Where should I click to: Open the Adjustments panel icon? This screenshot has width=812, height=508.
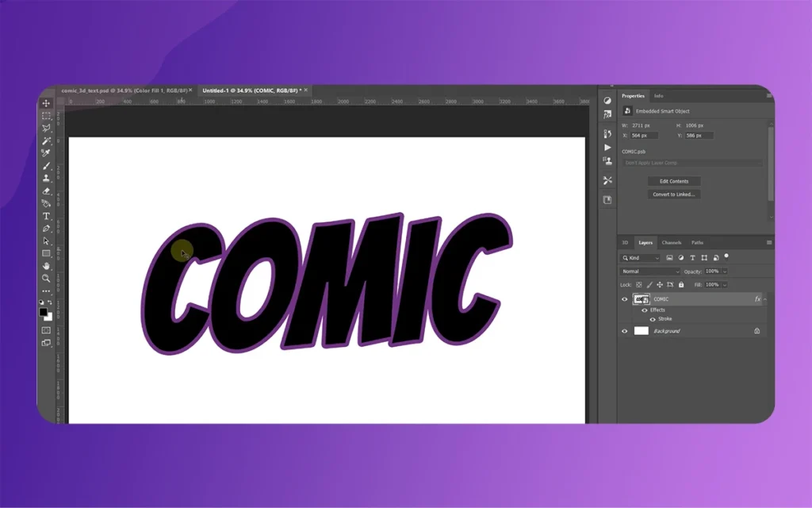click(607, 101)
